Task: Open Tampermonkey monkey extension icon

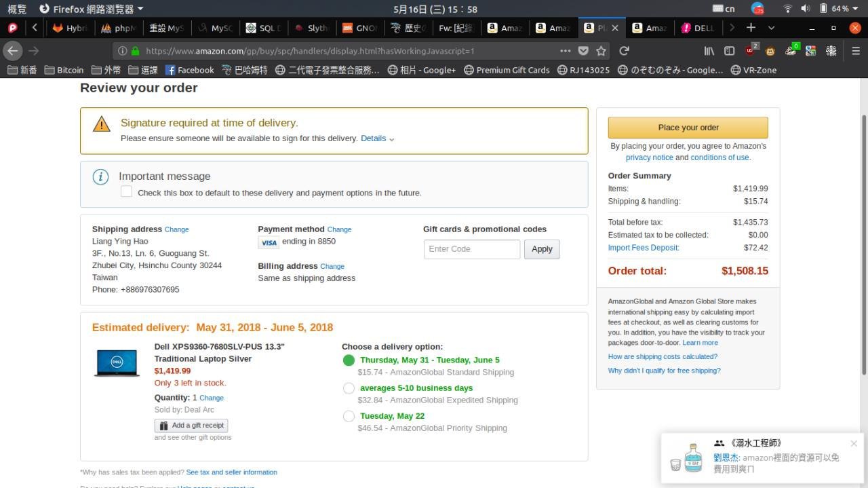Action: [x=770, y=51]
